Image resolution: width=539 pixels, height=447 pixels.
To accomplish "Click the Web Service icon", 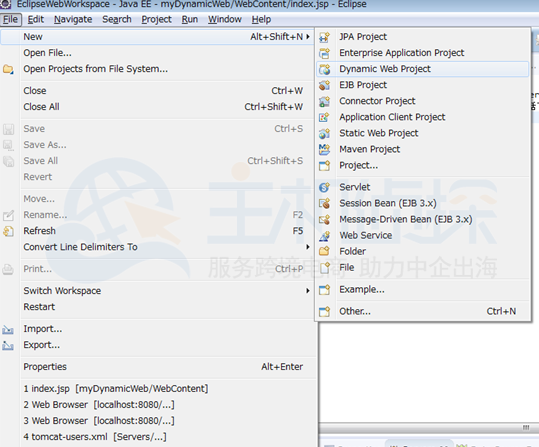I will click(324, 236).
